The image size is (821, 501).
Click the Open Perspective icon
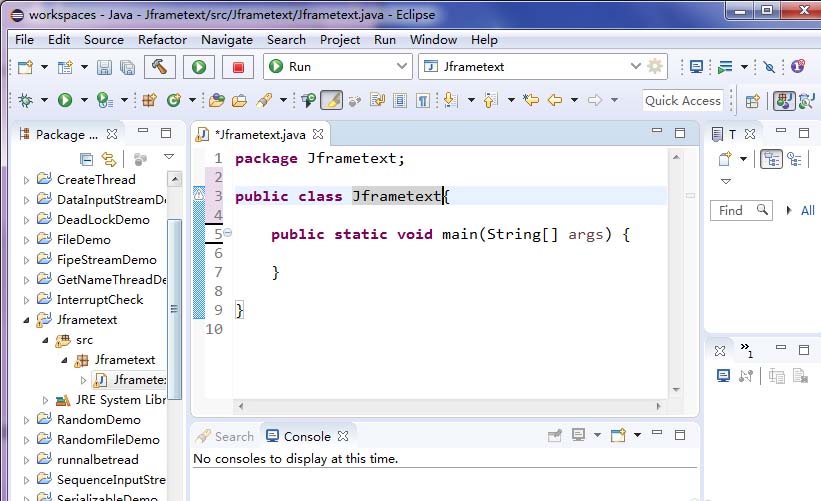(753, 100)
